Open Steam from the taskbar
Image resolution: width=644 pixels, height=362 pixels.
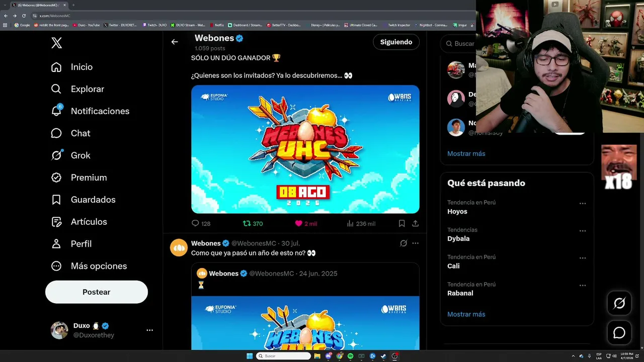pos(383,356)
